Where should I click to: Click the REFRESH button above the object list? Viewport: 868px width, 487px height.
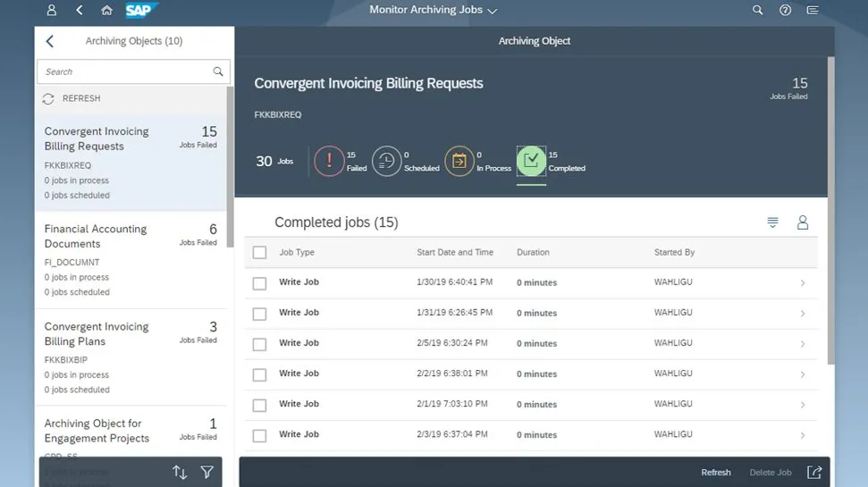click(x=72, y=98)
